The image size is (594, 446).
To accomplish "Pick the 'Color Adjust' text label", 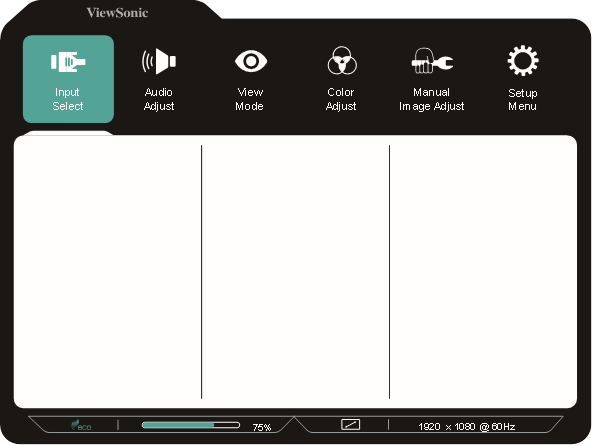I will (x=341, y=99).
